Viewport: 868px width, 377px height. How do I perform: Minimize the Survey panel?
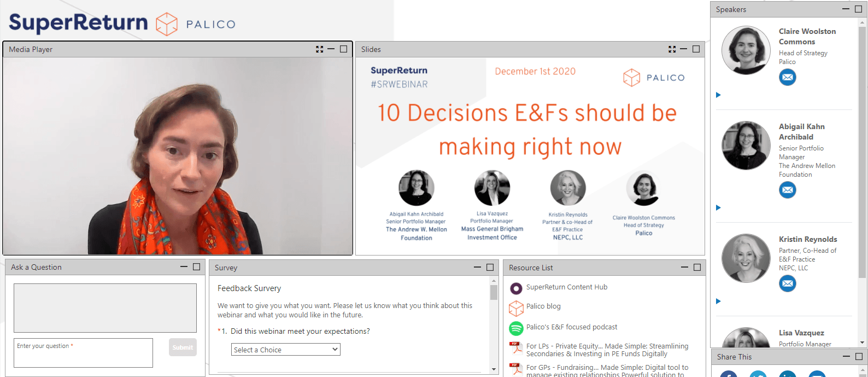point(477,268)
